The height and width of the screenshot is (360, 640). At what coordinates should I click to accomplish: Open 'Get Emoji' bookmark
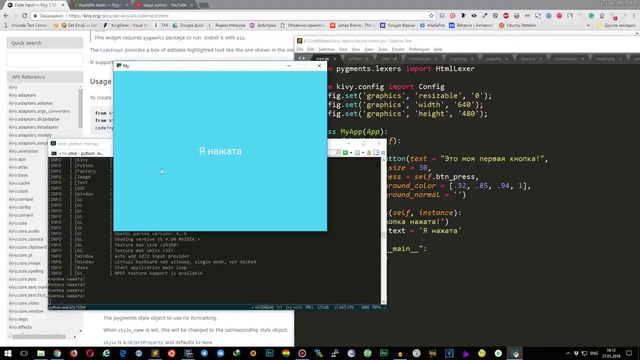pyautogui.click(x=79, y=25)
